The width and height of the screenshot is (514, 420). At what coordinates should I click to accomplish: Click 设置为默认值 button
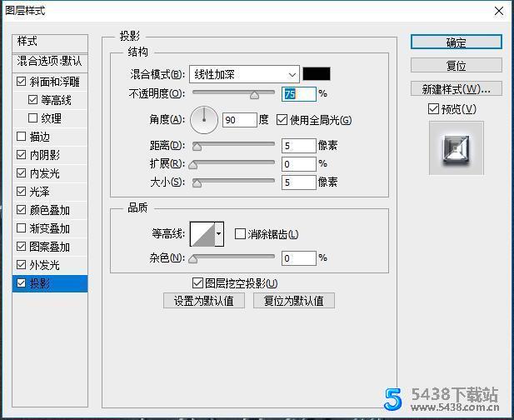pos(204,301)
